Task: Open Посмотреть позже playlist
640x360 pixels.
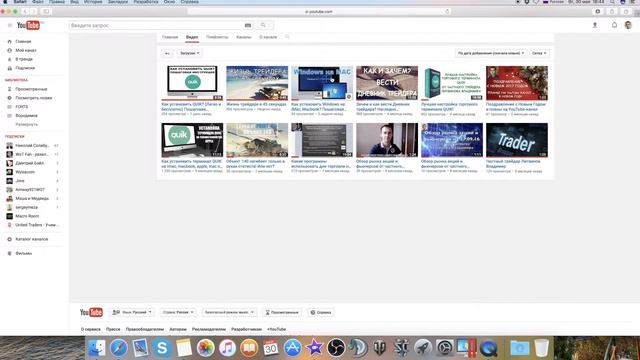Action: [x=33, y=98]
